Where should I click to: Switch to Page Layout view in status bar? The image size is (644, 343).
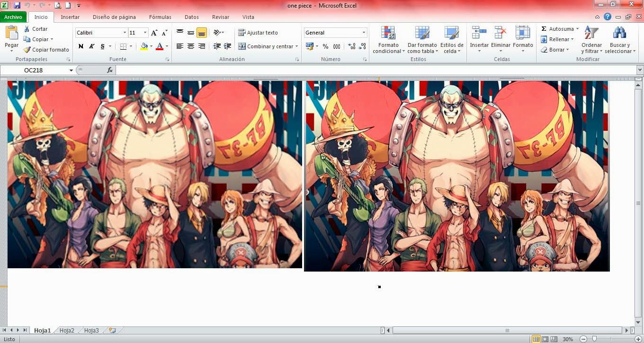click(x=545, y=339)
